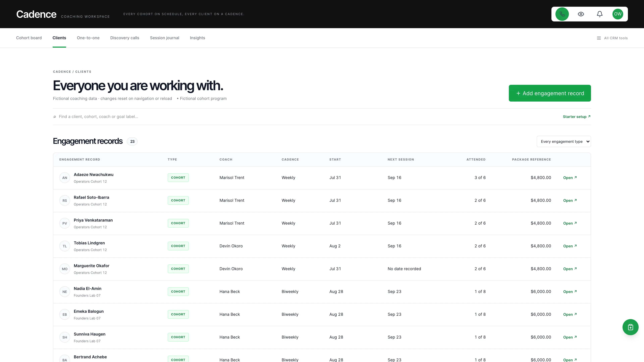Viewport: 644px width, 362px height.
Task: Click the 23 records count badge
Action: pyautogui.click(x=132, y=141)
